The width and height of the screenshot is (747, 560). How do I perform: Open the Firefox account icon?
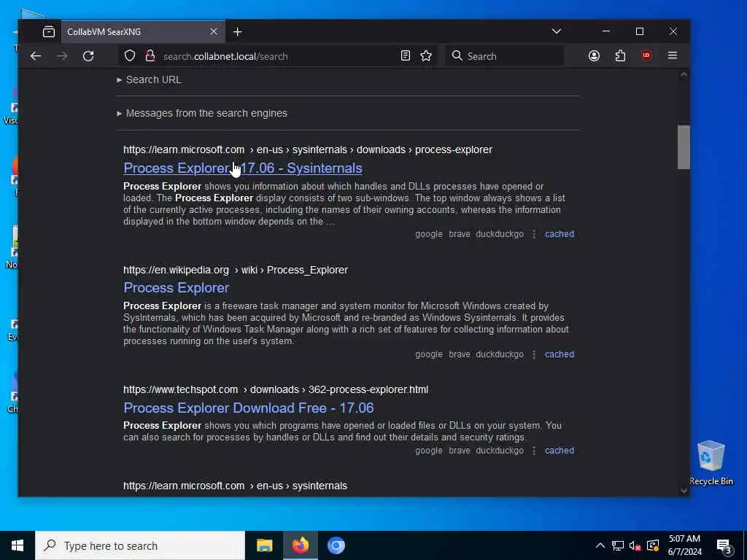coord(594,55)
